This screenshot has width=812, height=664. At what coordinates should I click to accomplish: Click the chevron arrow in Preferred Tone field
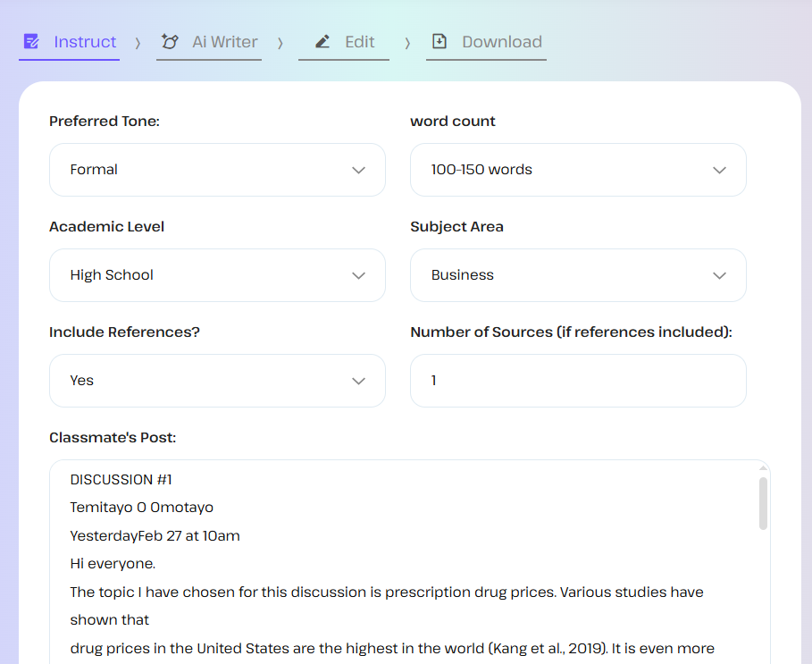[359, 170]
